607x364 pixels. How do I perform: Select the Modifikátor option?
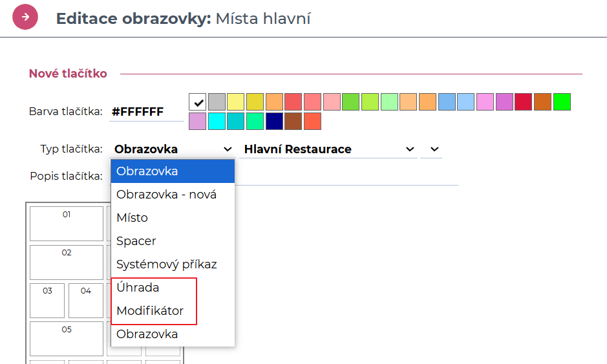pyautogui.click(x=173, y=310)
